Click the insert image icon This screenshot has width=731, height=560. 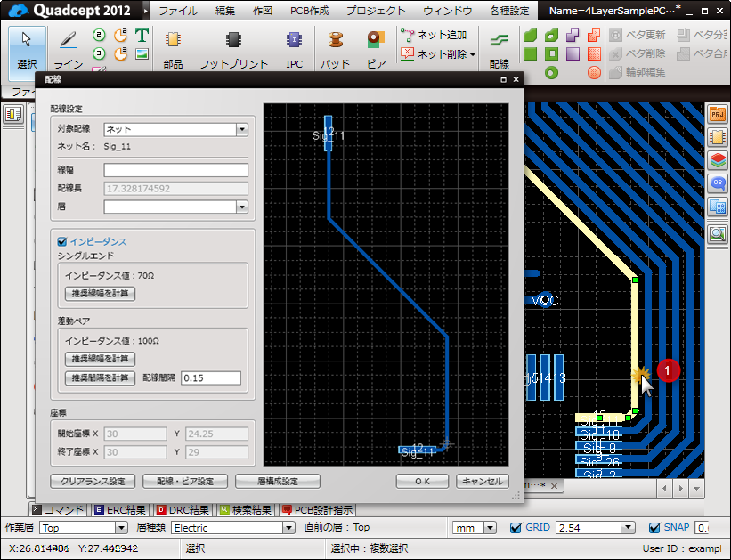click(x=142, y=54)
